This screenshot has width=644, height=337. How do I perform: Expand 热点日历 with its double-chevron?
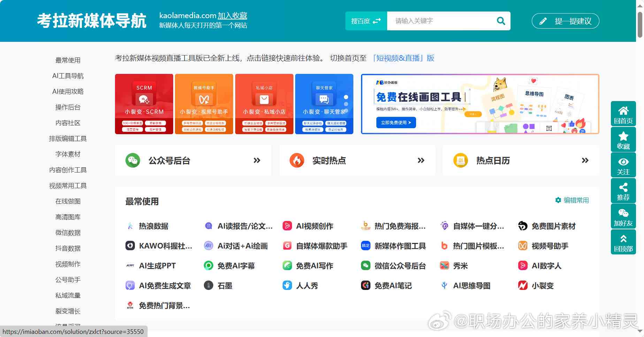(585, 160)
